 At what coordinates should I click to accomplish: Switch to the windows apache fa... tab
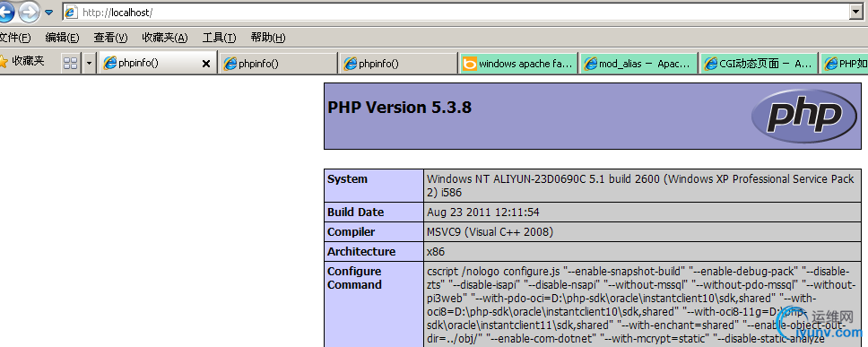518,63
